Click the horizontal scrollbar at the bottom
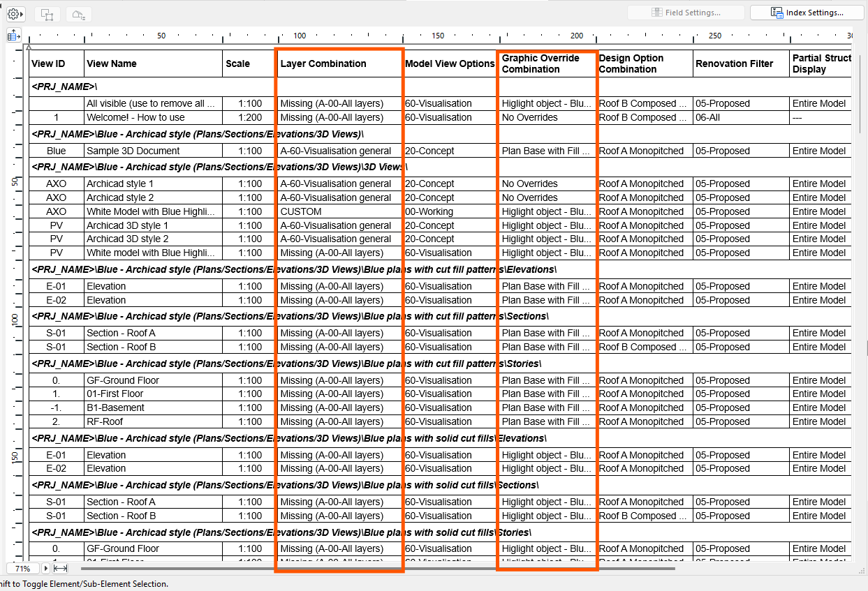Viewport: 868px width, 591px height. (x=378, y=569)
